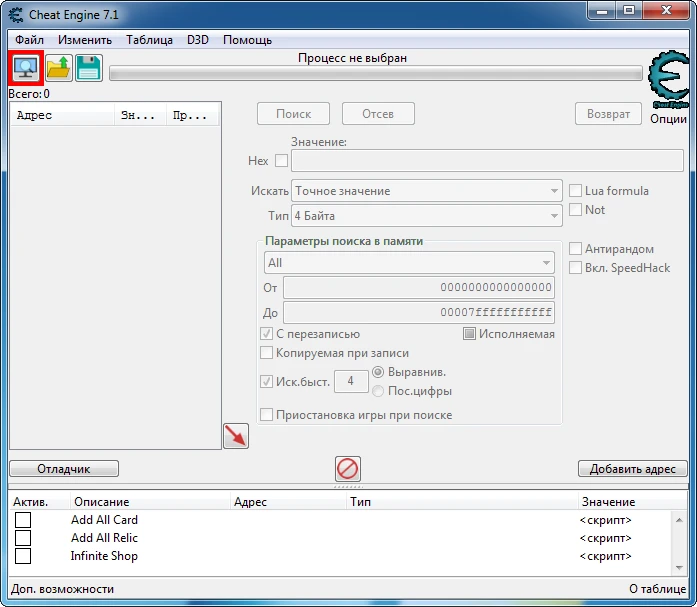
Task: Open the Таблица menu
Action: point(149,40)
